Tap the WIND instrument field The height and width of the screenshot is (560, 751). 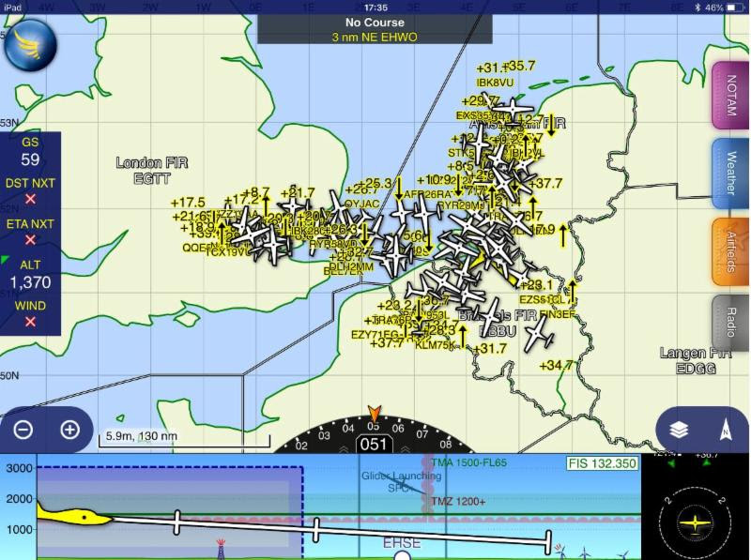[30, 313]
